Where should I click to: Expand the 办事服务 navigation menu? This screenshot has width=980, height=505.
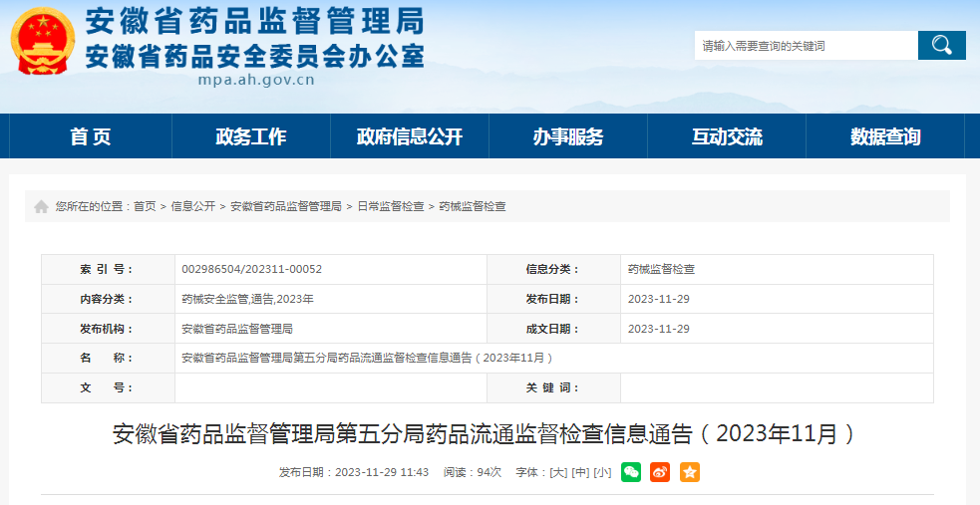click(567, 136)
